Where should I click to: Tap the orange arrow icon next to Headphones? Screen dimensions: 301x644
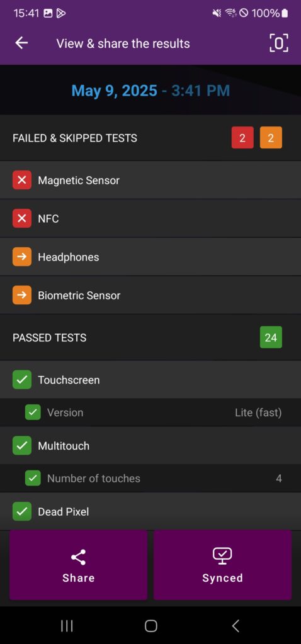point(22,257)
